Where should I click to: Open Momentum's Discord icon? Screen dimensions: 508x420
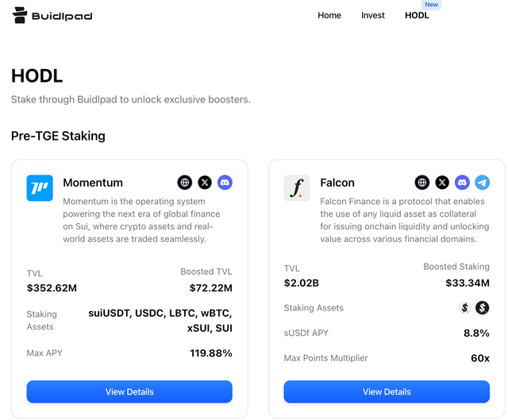[225, 183]
